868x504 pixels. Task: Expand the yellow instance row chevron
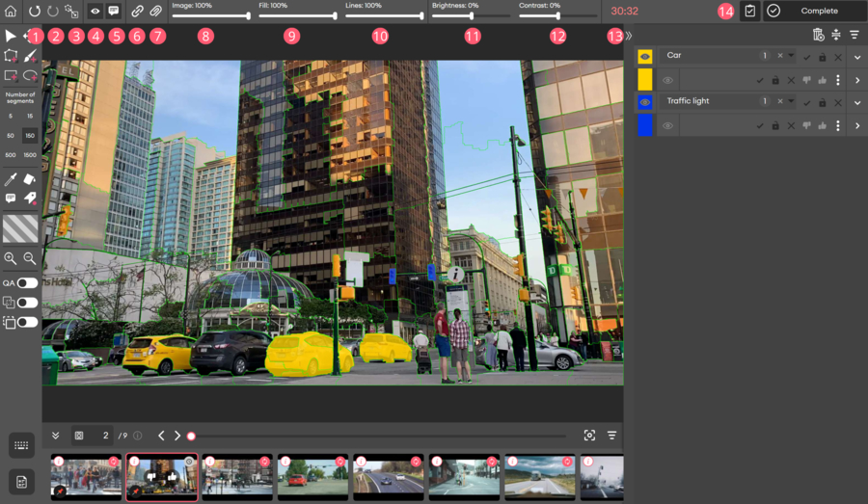tap(857, 80)
